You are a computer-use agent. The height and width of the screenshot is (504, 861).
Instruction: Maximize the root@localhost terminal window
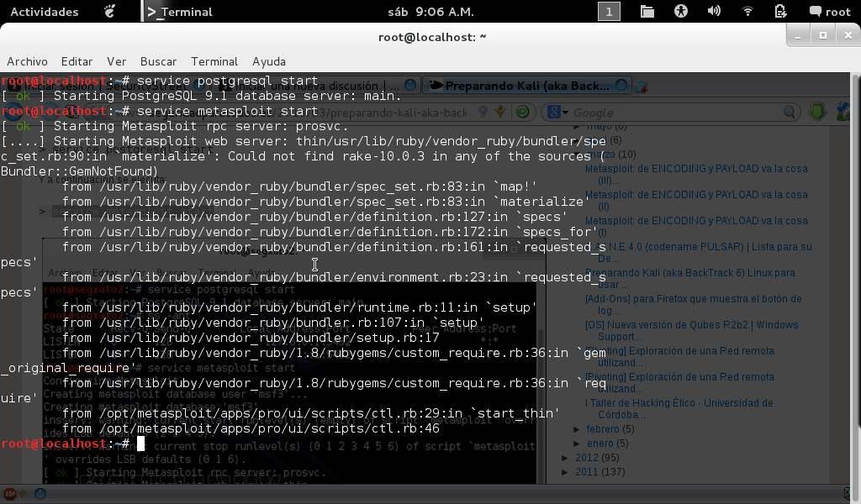822,35
